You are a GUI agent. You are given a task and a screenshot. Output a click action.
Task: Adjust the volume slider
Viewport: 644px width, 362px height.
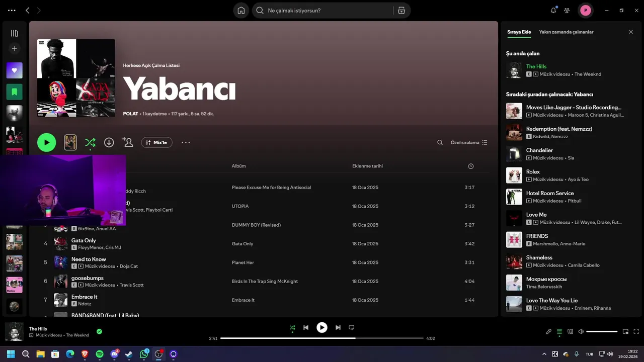tap(602, 331)
